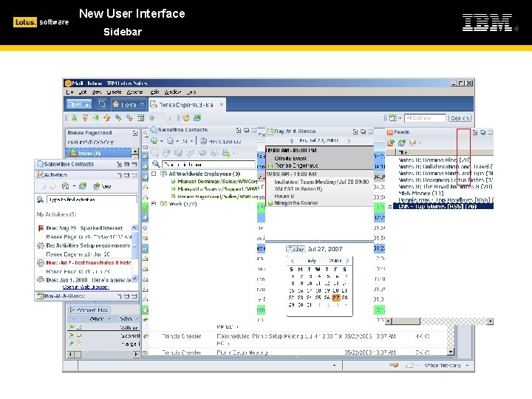The image size is (532, 399).
Task: Click magnifier icon in Sametime Contacts panel
Action: point(156,164)
